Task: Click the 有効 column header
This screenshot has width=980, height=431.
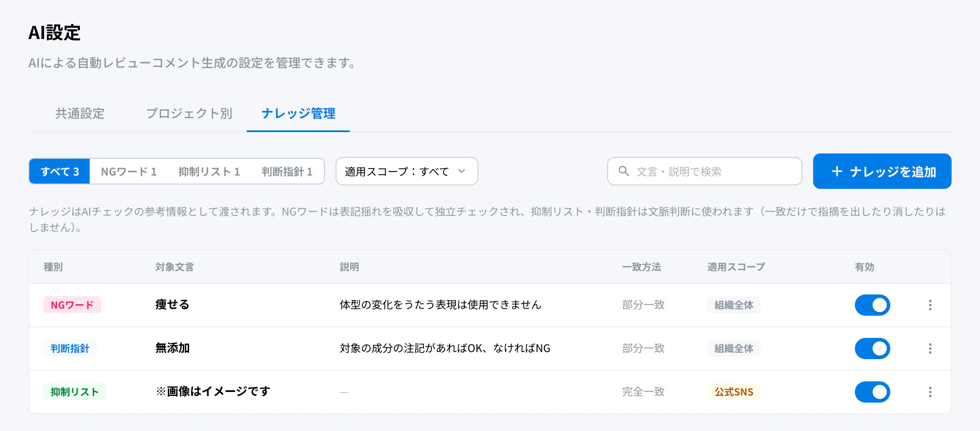Action: pyautogui.click(x=864, y=267)
